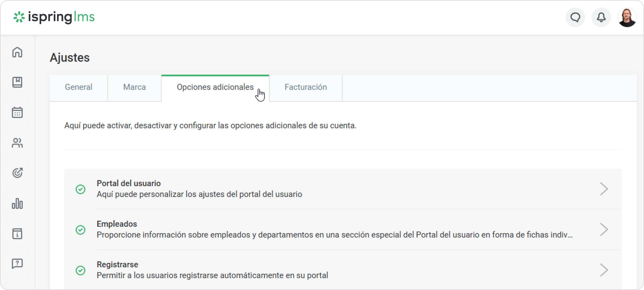This screenshot has height=290, width=644.
Task: Toggle the Portal del usuario green checkmark
Action: 81,189
